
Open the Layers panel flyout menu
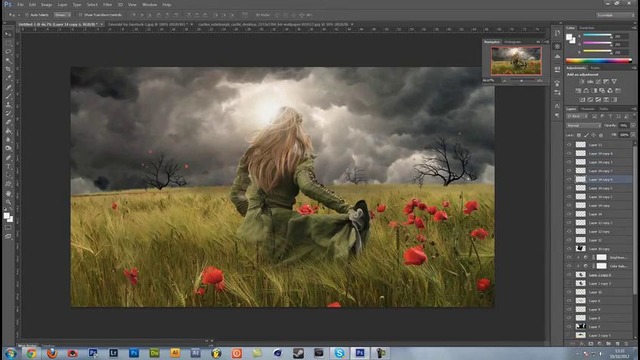tap(634, 109)
